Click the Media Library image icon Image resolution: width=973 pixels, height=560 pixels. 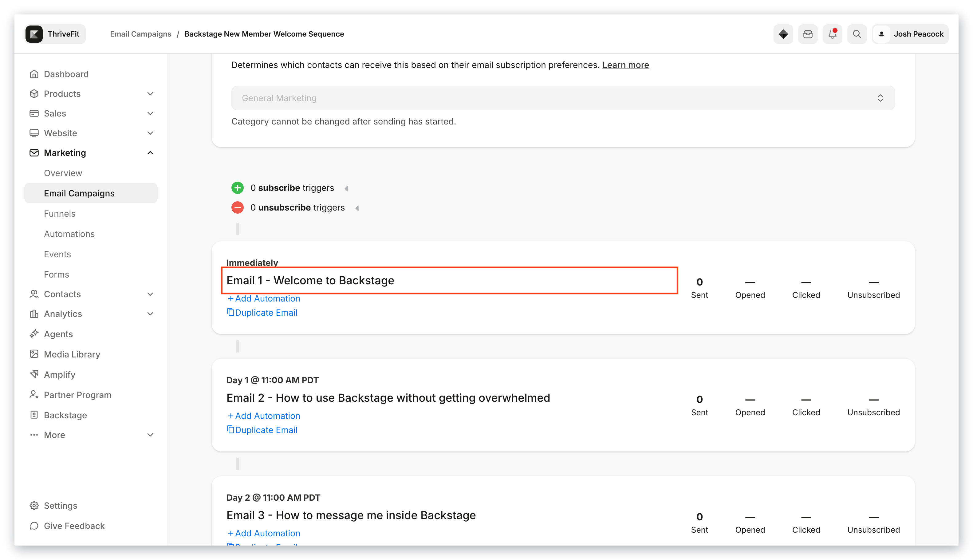click(x=34, y=354)
